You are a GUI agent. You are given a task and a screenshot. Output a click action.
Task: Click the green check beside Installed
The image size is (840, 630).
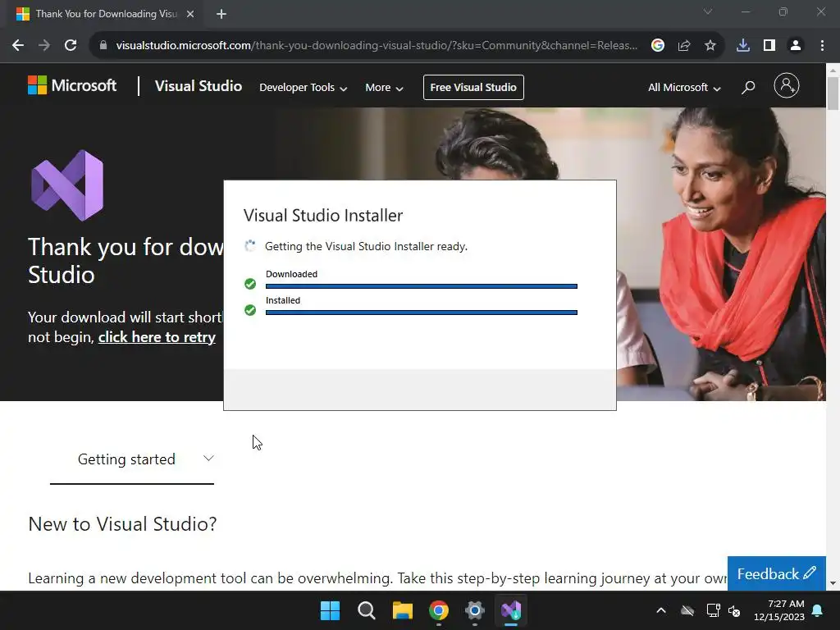coord(250,309)
